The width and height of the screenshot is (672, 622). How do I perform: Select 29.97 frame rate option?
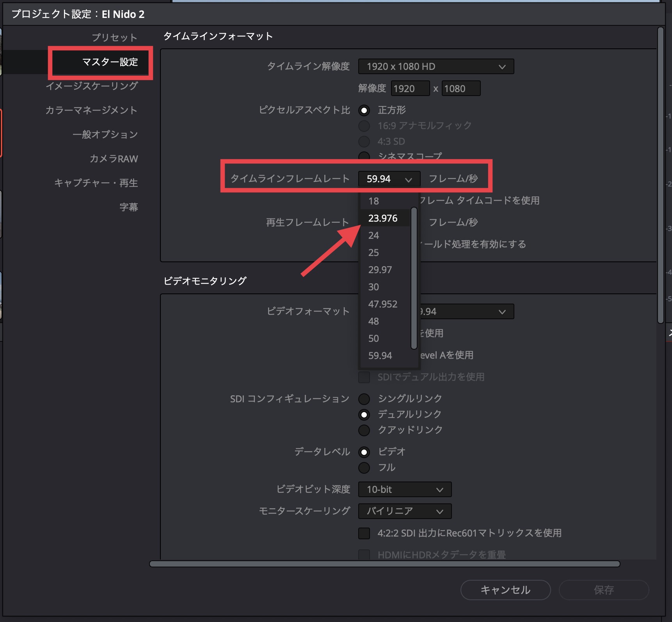(384, 270)
